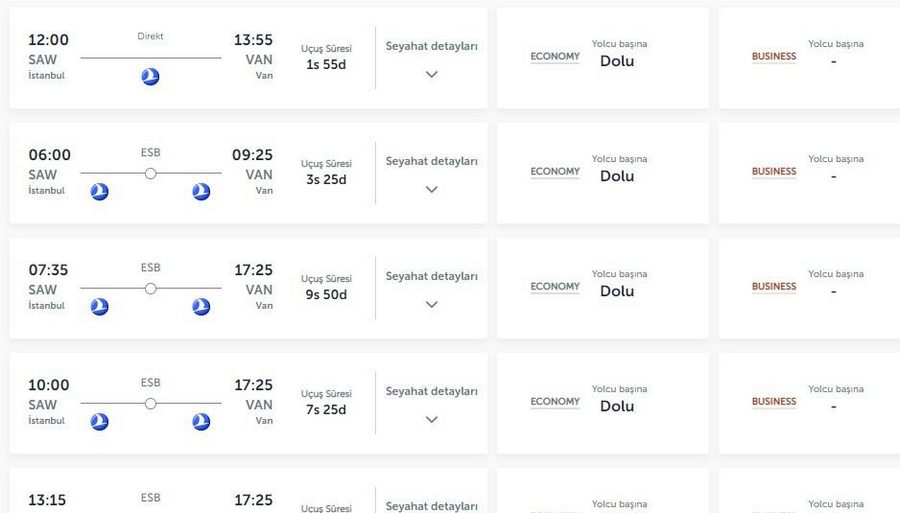Viewport: 900px width, 513px height.
Task: Click second-leg airline logo on 10:00 flight
Action: (x=201, y=422)
